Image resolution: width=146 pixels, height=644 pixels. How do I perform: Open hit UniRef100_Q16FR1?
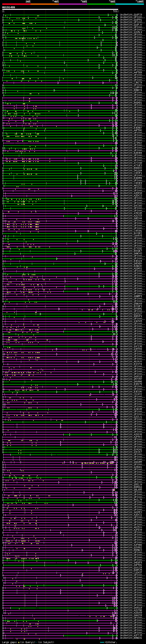point(131,20)
